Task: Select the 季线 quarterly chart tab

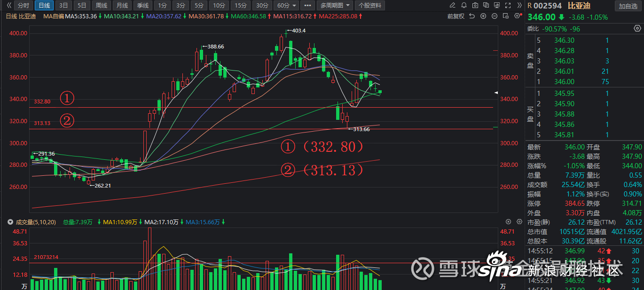Action: click(142, 6)
